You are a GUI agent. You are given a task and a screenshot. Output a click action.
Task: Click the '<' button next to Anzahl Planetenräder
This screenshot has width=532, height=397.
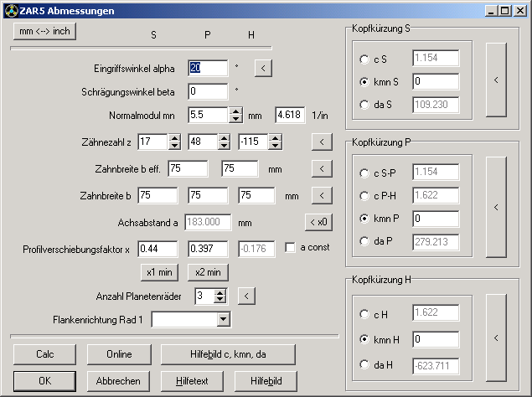tap(246, 295)
